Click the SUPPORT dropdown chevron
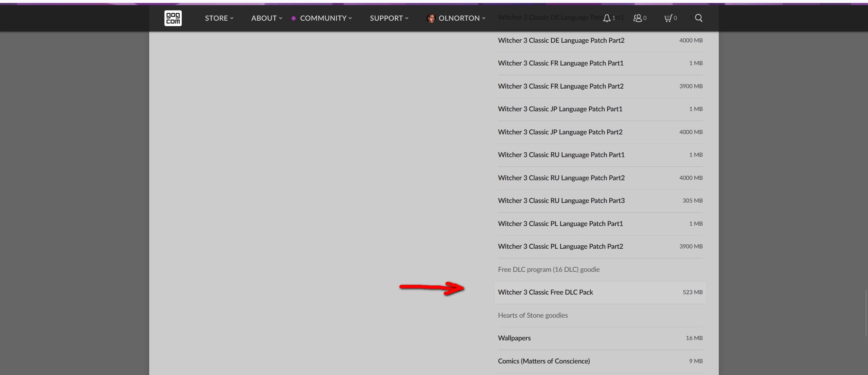The width and height of the screenshot is (868, 375). 407,18
